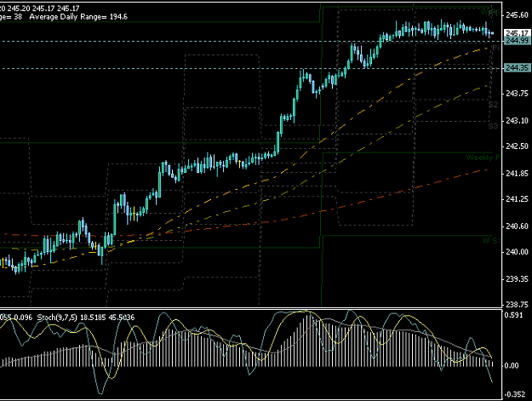Image resolution: width=532 pixels, height=401 pixels.
Task: Click the 242.50 price axis label
Action: click(x=517, y=146)
